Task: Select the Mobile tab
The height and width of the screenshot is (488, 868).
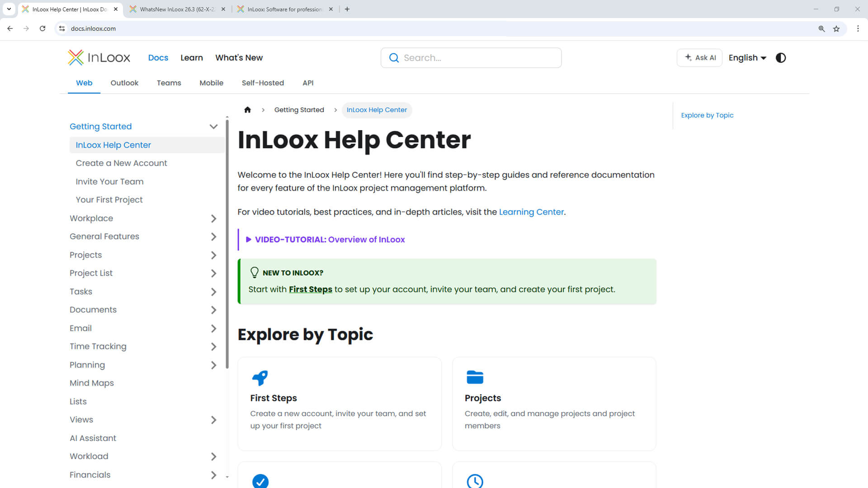Action: [x=211, y=83]
